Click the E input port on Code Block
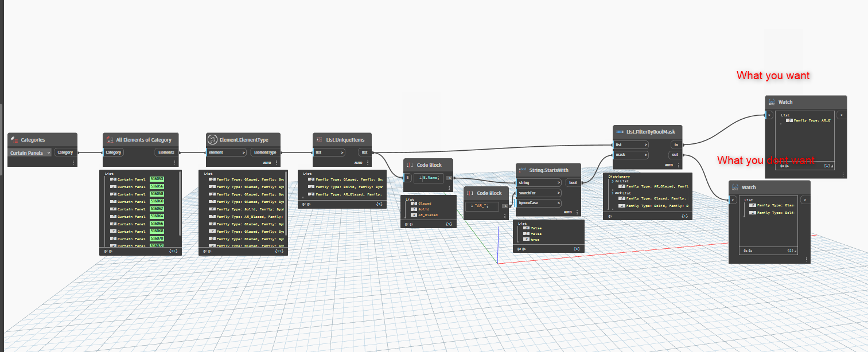The image size is (868, 352). [x=408, y=178]
